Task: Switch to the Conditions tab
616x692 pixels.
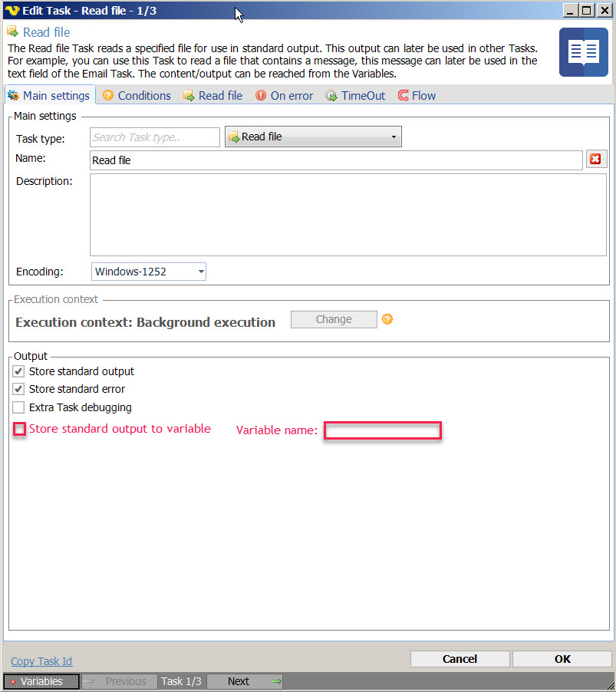Action: tap(137, 96)
